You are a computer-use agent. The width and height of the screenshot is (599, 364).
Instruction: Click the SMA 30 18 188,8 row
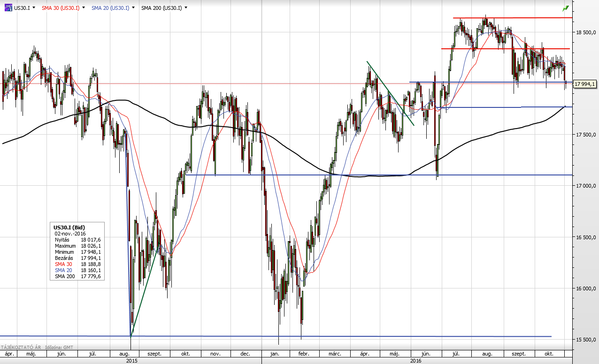coord(77,264)
